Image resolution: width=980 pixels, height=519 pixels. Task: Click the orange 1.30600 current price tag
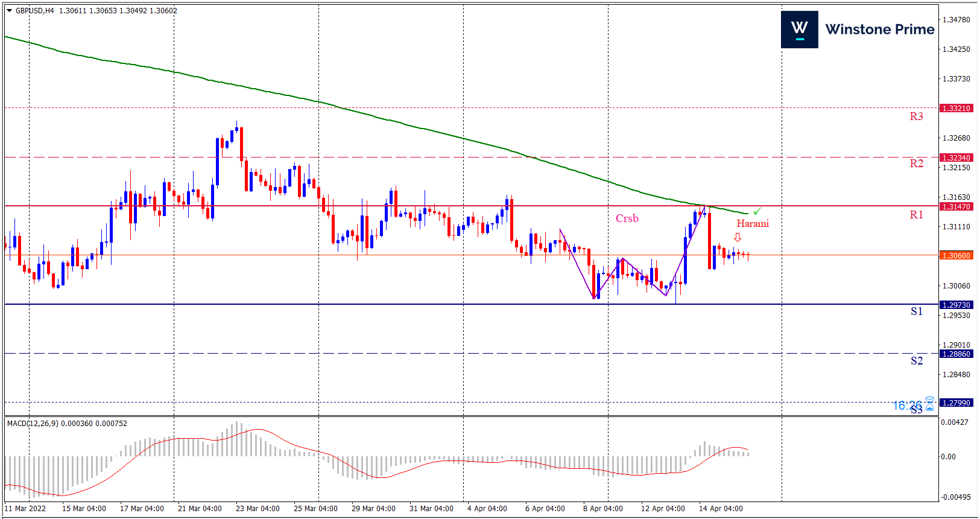[x=956, y=256]
